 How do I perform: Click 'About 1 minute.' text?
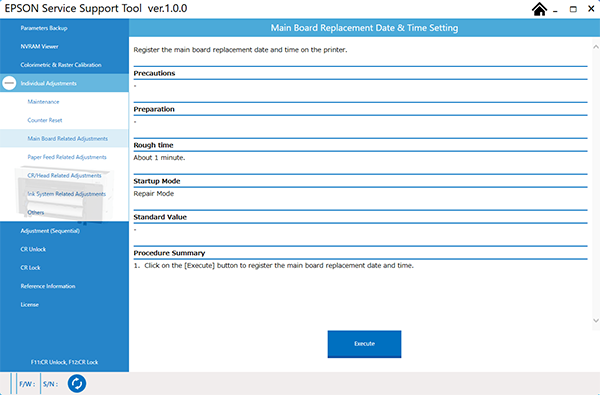click(x=159, y=158)
